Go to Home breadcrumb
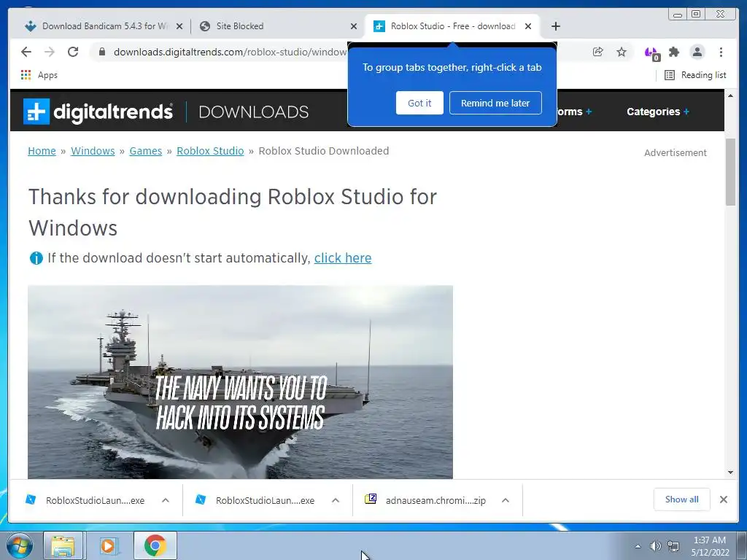The image size is (747, 560). (42, 151)
